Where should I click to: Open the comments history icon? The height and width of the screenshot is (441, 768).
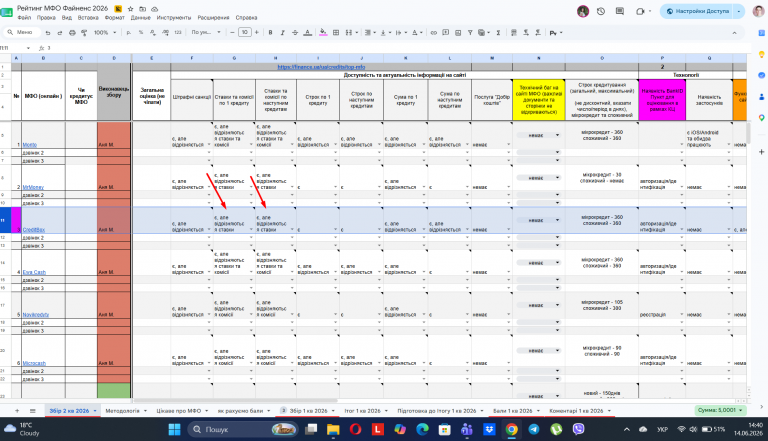(x=620, y=11)
